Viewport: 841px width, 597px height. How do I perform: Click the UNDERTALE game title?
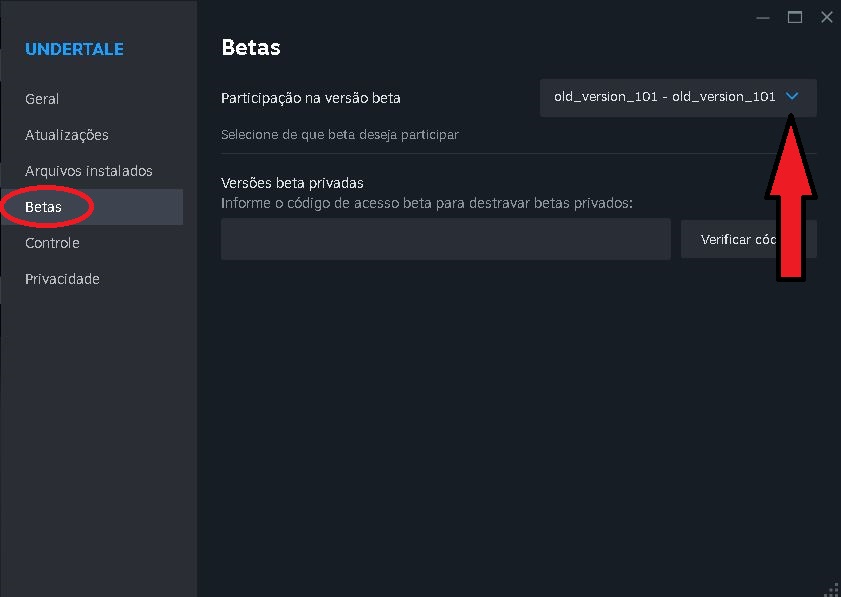click(x=74, y=49)
